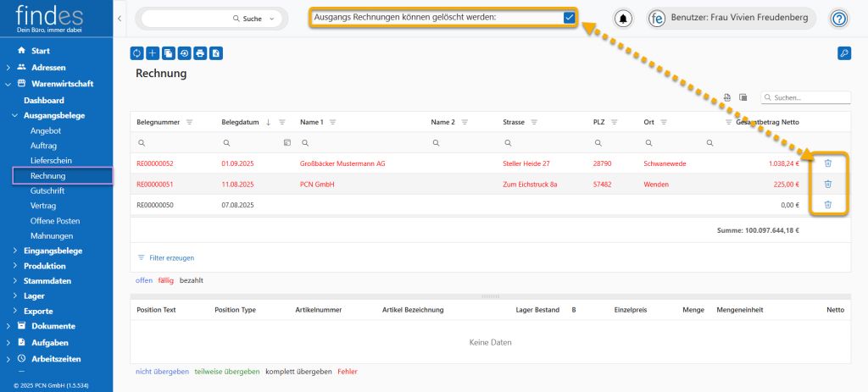
Task: Select Offene Posten in sidebar
Action: coord(55,221)
